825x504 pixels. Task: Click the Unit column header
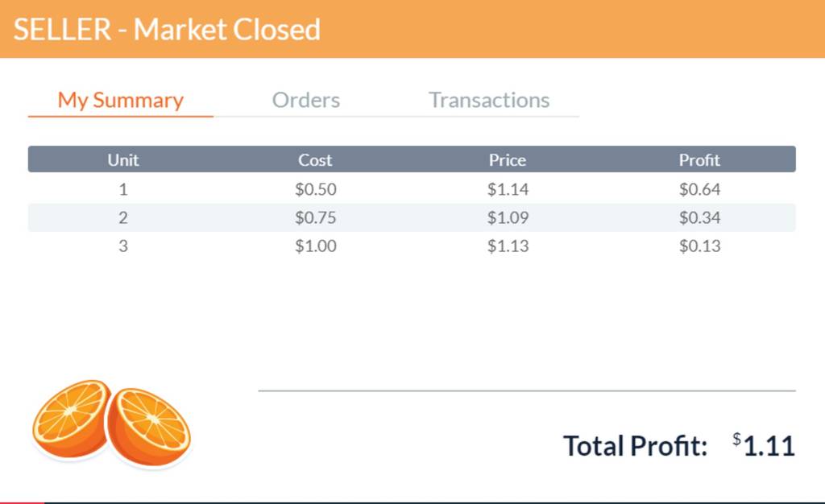click(123, 159)
